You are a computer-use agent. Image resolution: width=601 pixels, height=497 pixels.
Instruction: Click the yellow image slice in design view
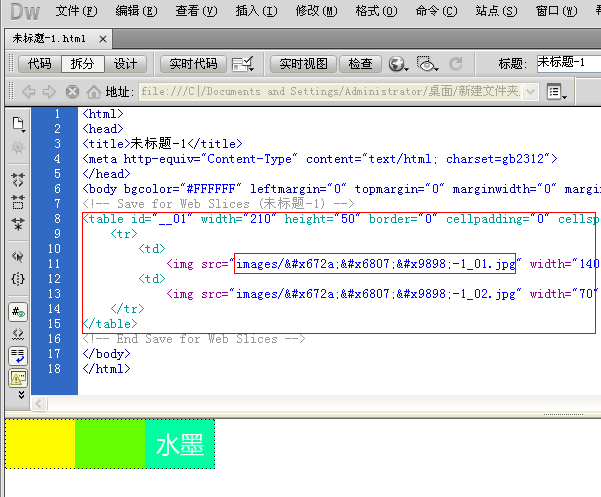tap(40, 444)
